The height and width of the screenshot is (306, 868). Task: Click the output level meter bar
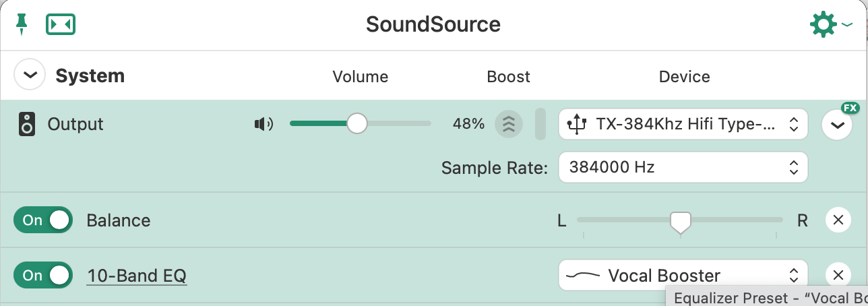540,124
